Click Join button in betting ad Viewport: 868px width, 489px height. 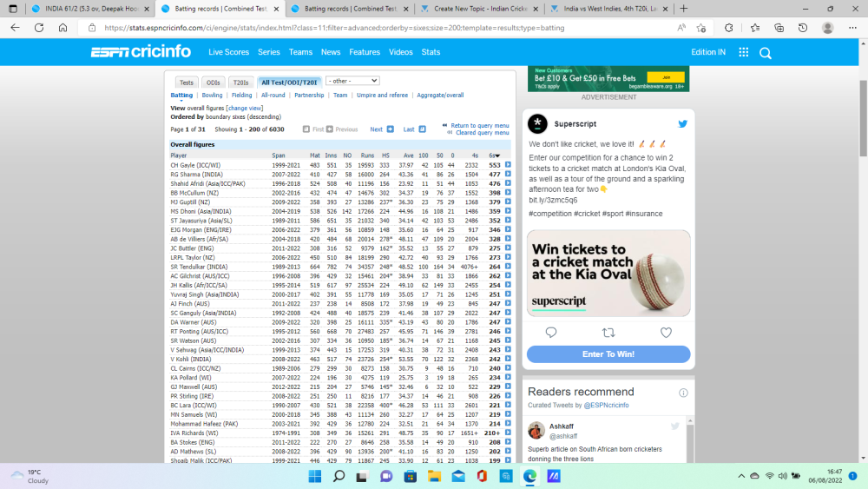pyautogui.click(x=666, y=77)
